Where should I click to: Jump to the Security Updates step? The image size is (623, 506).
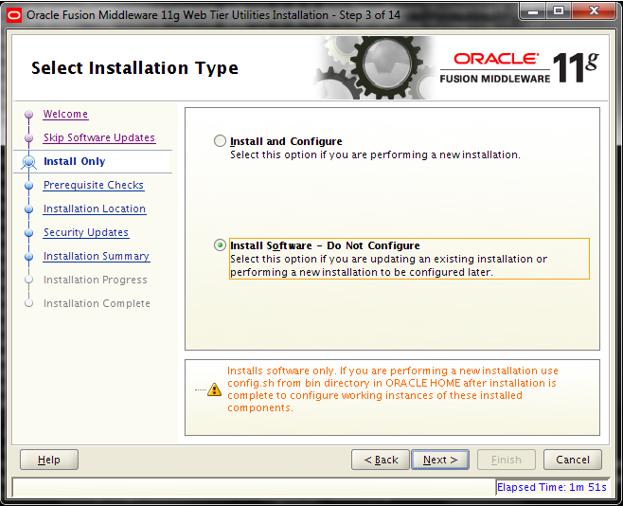86,232
